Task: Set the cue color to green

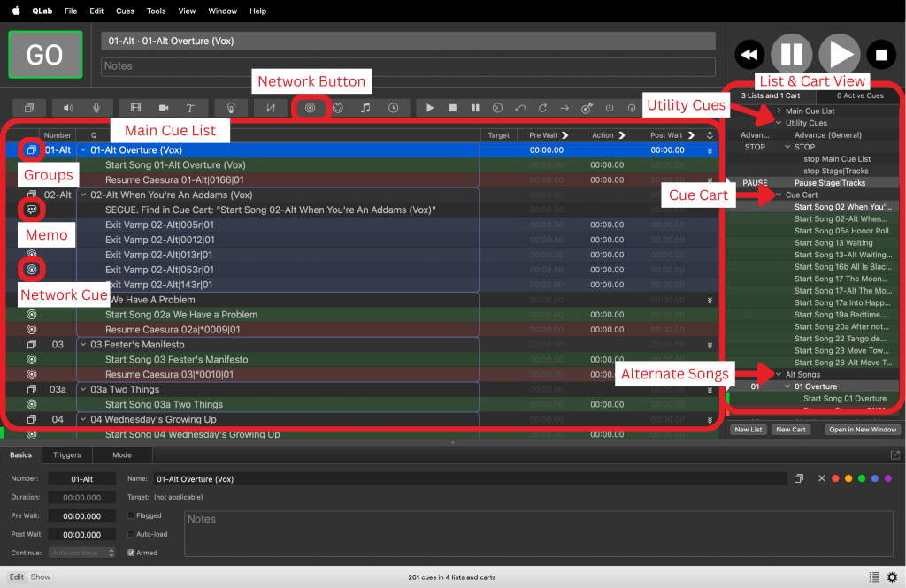Action: coord(862,478)
